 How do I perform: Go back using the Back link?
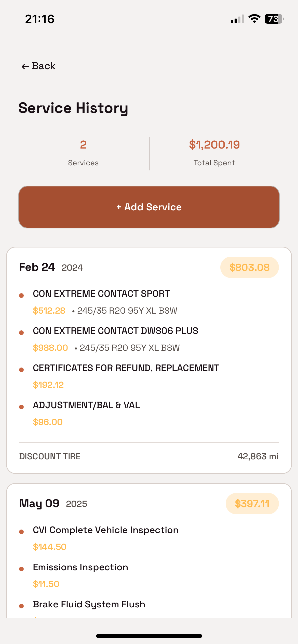(44, 66)
